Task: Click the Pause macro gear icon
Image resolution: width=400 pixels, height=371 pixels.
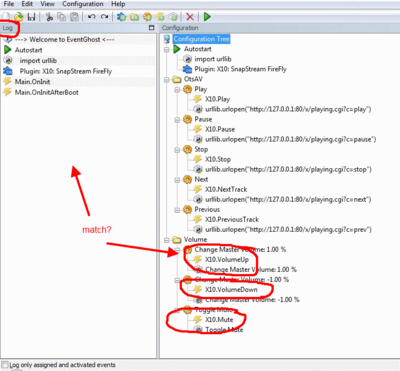Action: 187,119
